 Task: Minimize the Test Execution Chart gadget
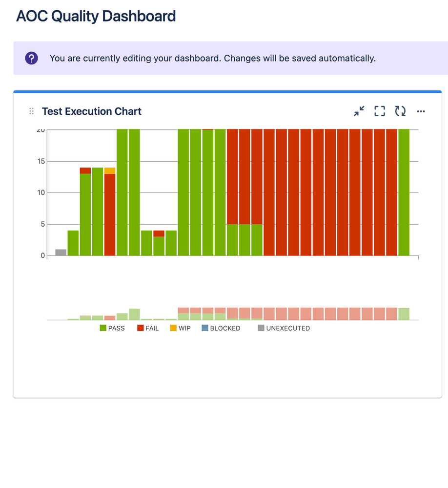click(359, 111)
